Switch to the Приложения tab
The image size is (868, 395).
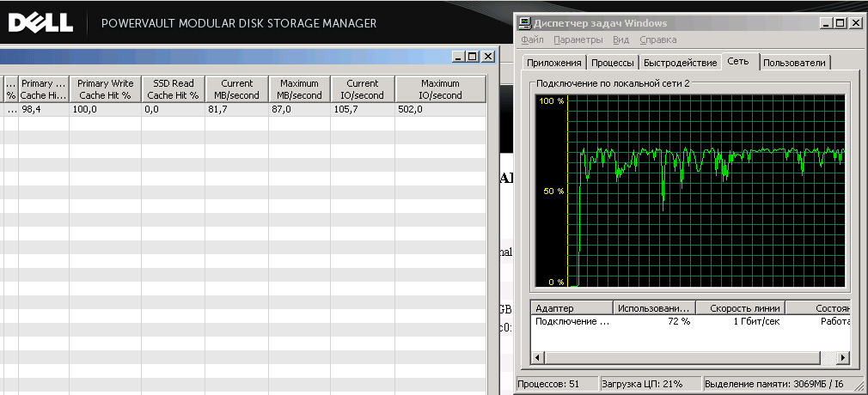554,63
